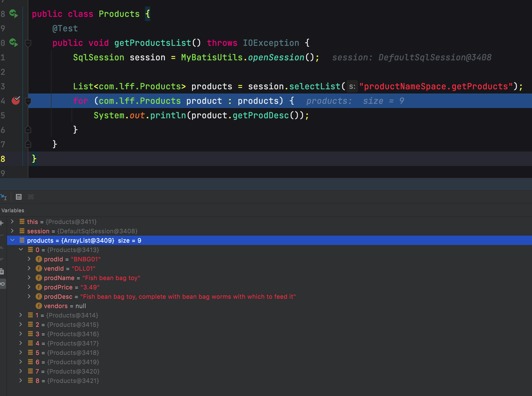The height and width of the screenshot is (396, 532).
Task: Select the prodName "Fish bean bag toy" value
Action: pos(111,278)
